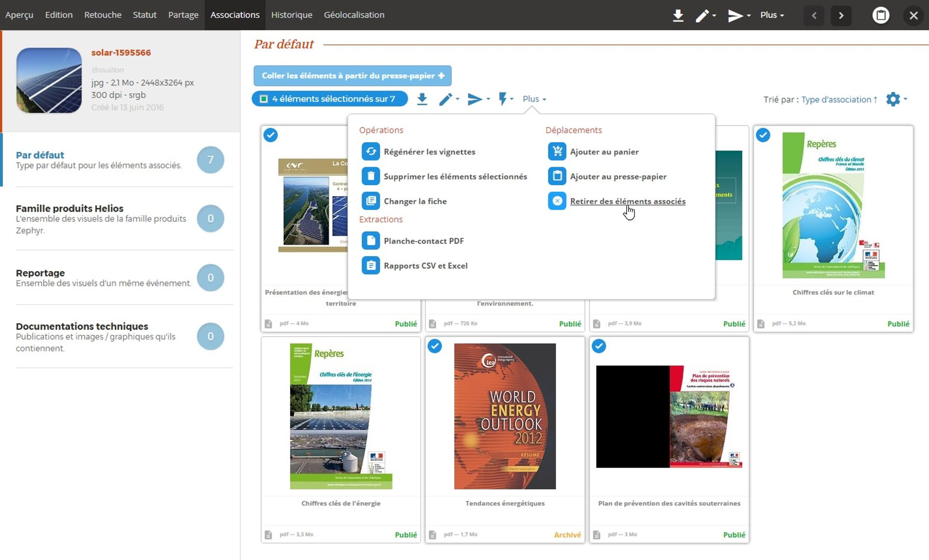Click pdf file icon on Tendances énergétiques card
Image resolution: width=929 pixels, height=560 pixels.
click(432, 534)
